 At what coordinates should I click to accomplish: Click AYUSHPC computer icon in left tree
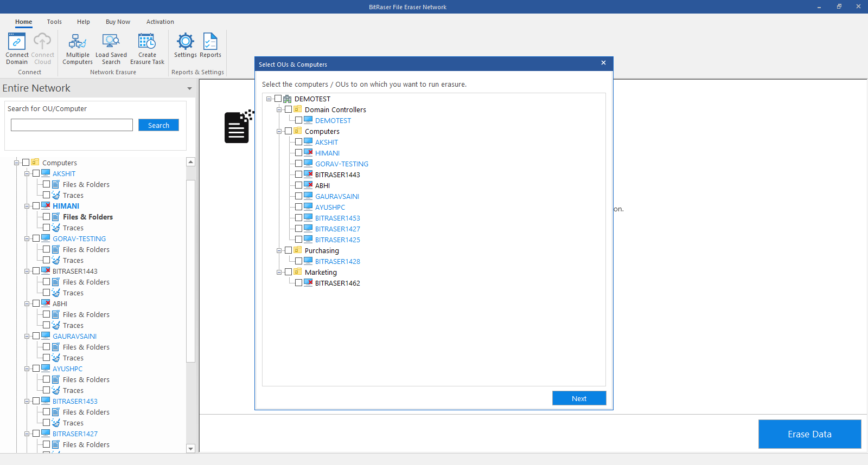click(x=46, y=368)
